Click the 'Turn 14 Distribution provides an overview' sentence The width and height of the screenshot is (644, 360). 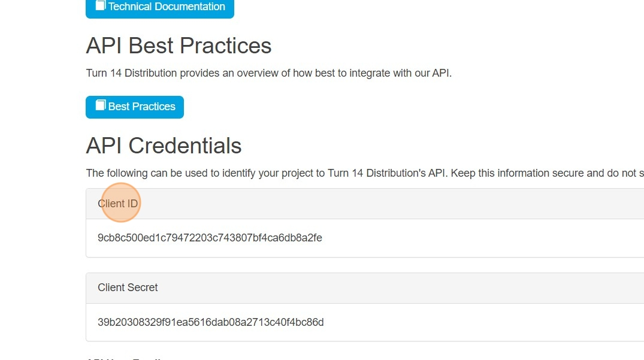pyautogui.click(x=268, y=73)
